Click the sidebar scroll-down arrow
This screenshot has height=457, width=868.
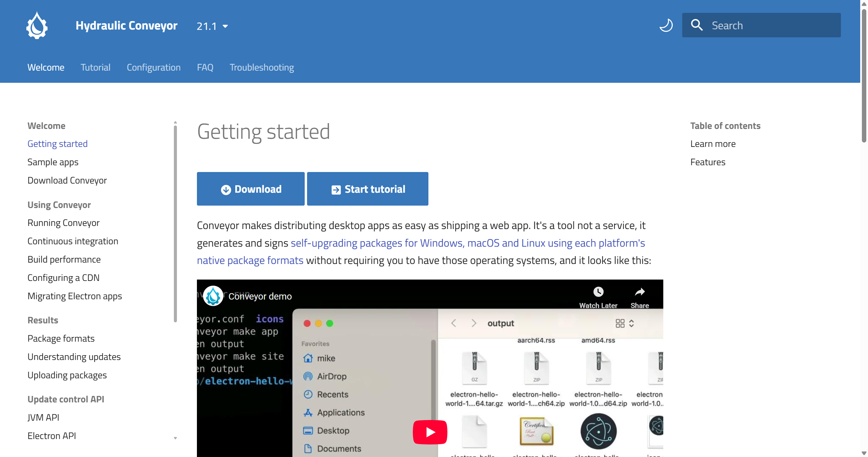coord(175,438)
